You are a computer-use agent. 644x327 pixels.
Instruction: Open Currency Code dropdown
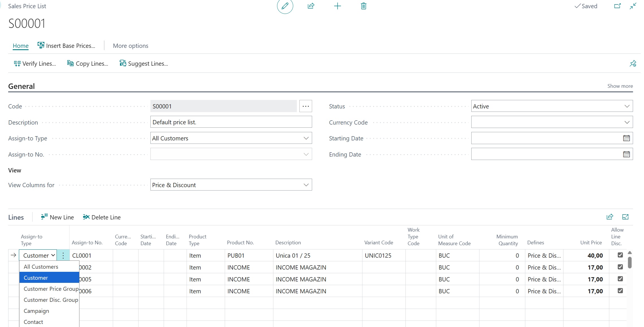pyautogui.click(x=552, y=122)
